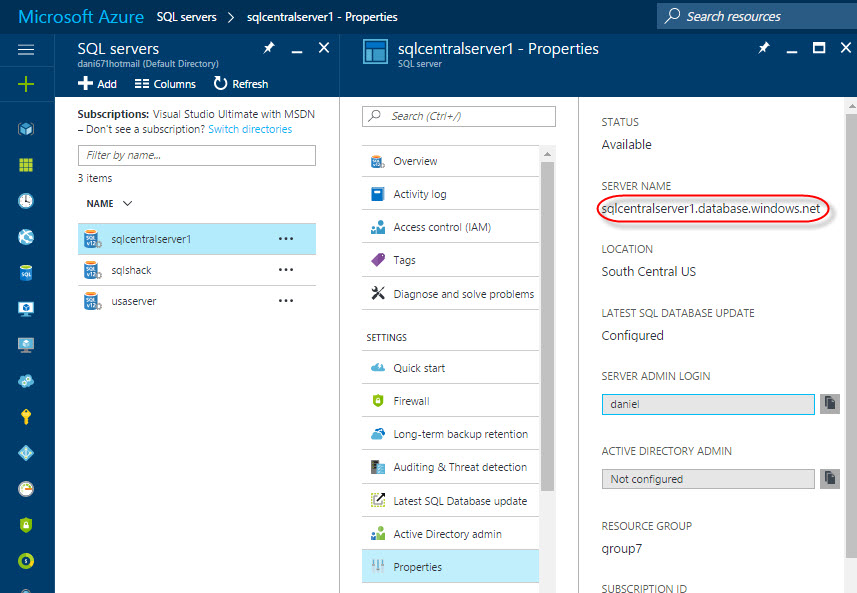Select Activity log in the menu
Screen dimensions: 857x593
[419, 194]
